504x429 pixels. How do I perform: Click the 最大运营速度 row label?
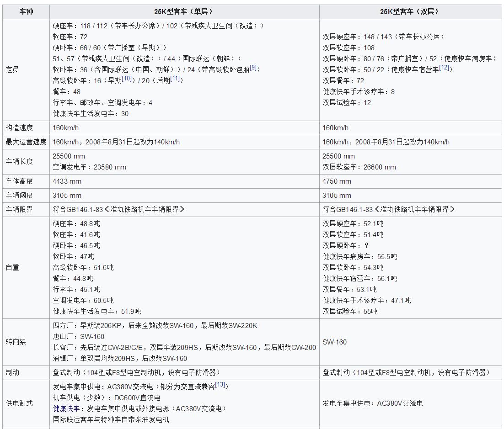point(27,142)
